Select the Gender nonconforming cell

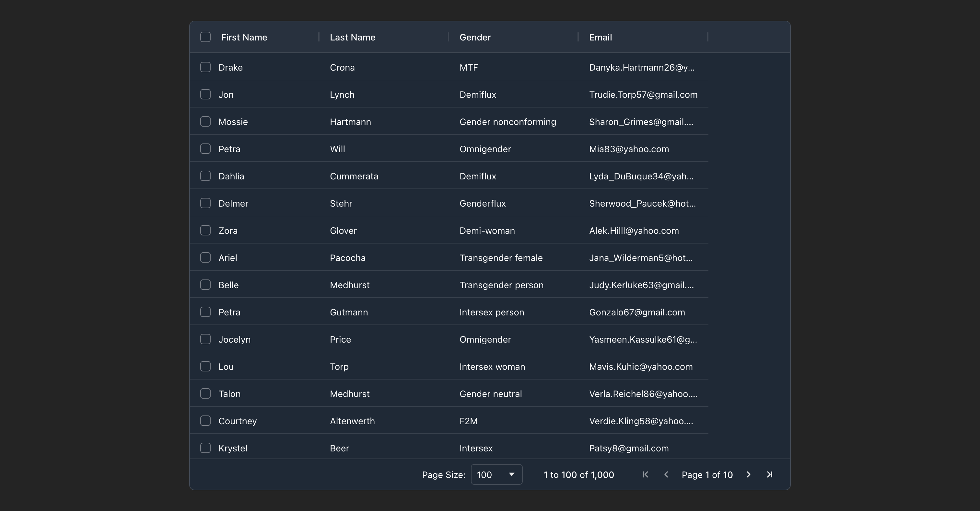pos(507,122)
